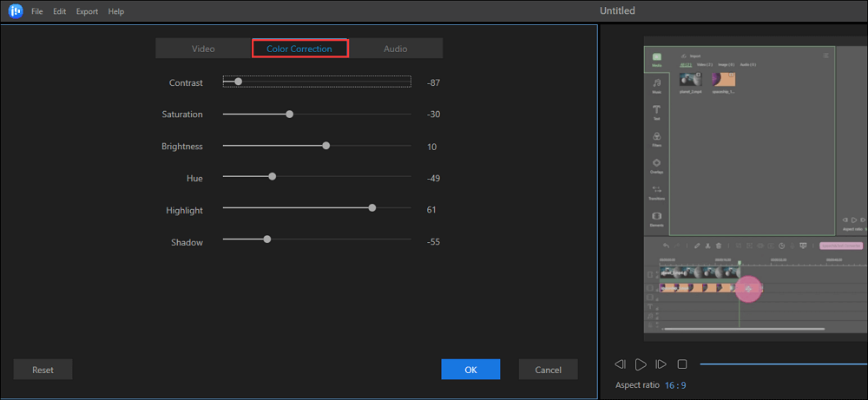Switch to the Video tab
This screenshot has width=868, height=400.
point(203,49)
